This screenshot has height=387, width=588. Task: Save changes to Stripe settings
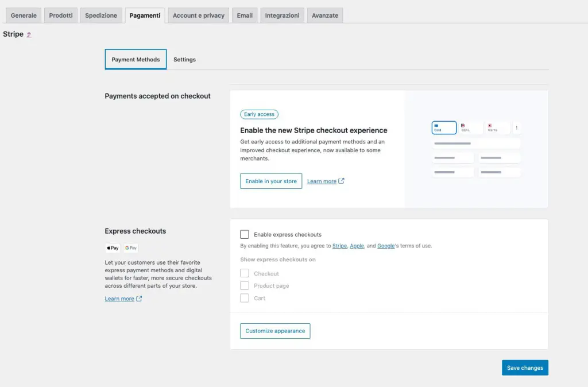pyautogui.click(x=525, y=368)
